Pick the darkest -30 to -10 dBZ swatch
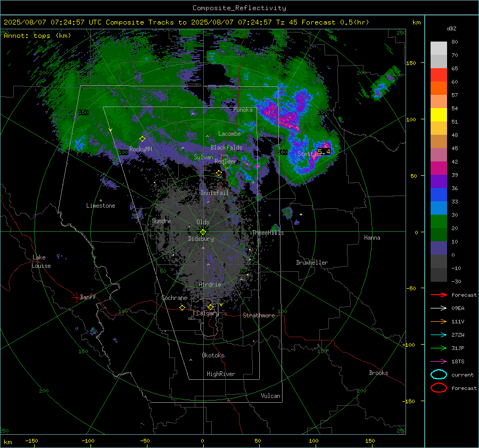The image size is (479, 448). (439, 275)
